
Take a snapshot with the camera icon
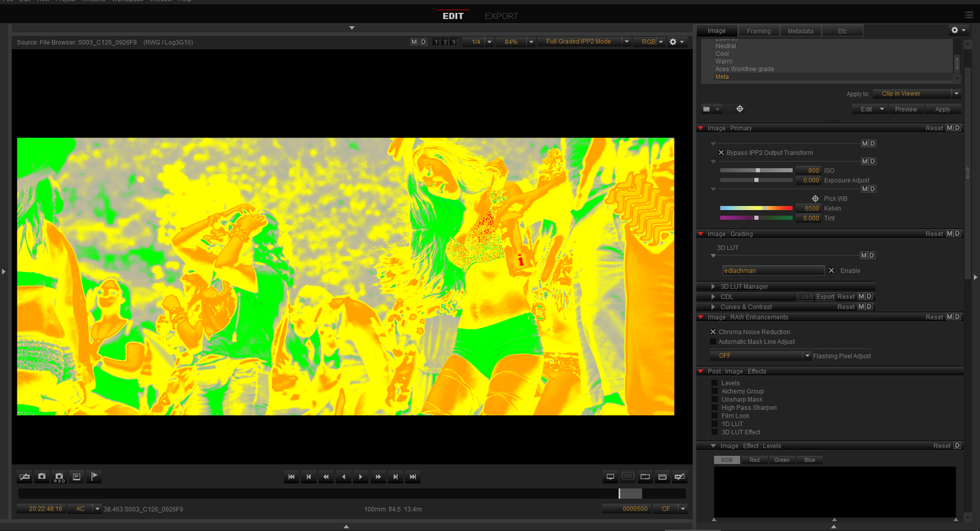[x=42, y=477]
